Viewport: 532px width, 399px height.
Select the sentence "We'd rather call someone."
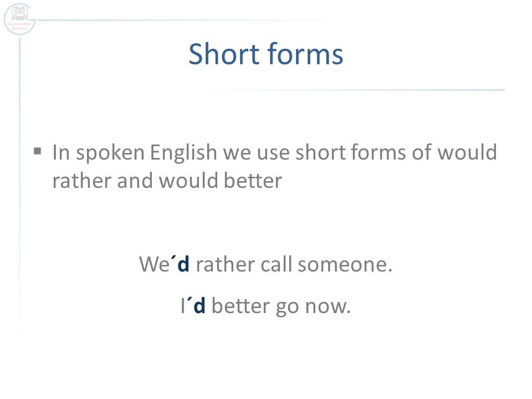coord(265,264)
